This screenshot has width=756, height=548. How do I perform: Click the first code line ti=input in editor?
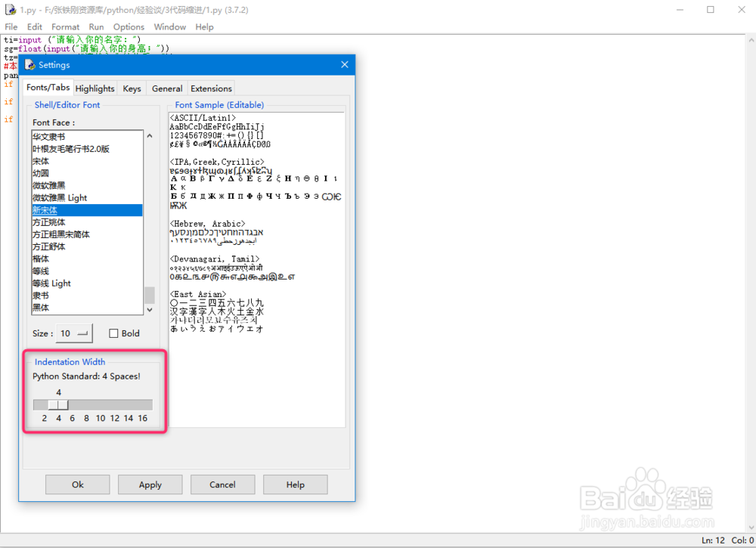(x=73, y=40)
